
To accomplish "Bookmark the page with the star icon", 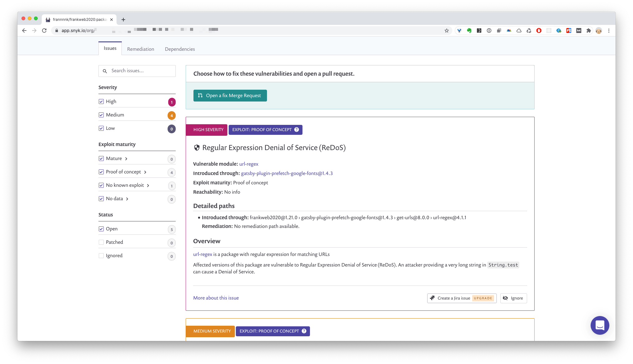I will coord(447,31).
